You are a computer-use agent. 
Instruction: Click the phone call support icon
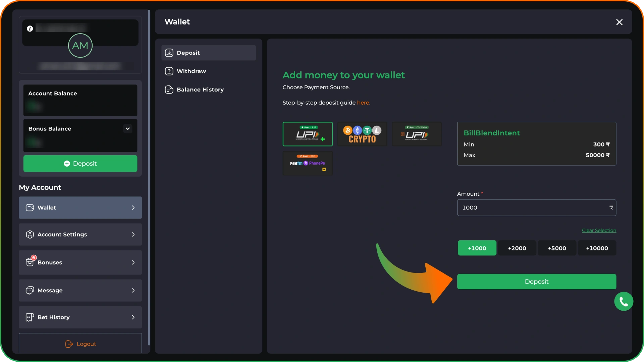[624, 302]
